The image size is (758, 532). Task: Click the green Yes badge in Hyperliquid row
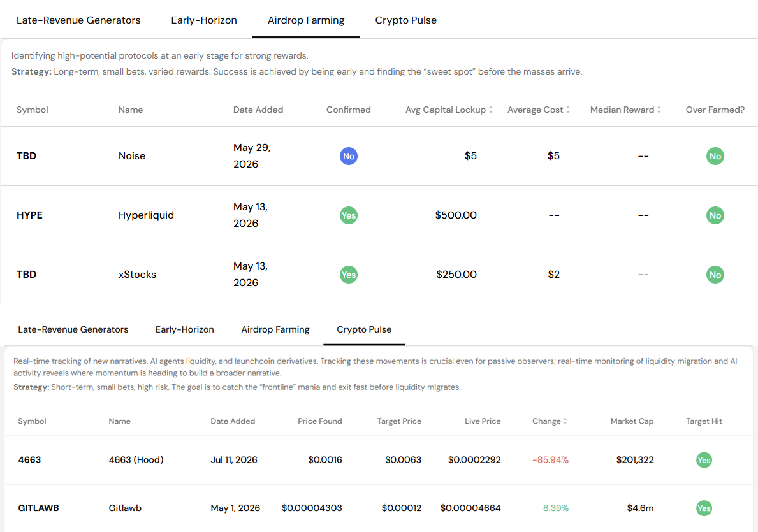[x=349, y=215]
